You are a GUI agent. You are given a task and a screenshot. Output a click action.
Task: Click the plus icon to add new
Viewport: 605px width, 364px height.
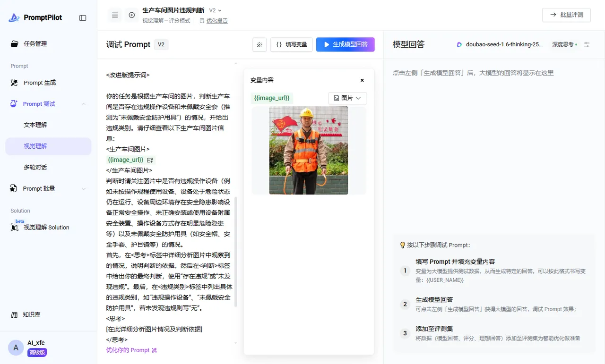click(x=132, y=15)
